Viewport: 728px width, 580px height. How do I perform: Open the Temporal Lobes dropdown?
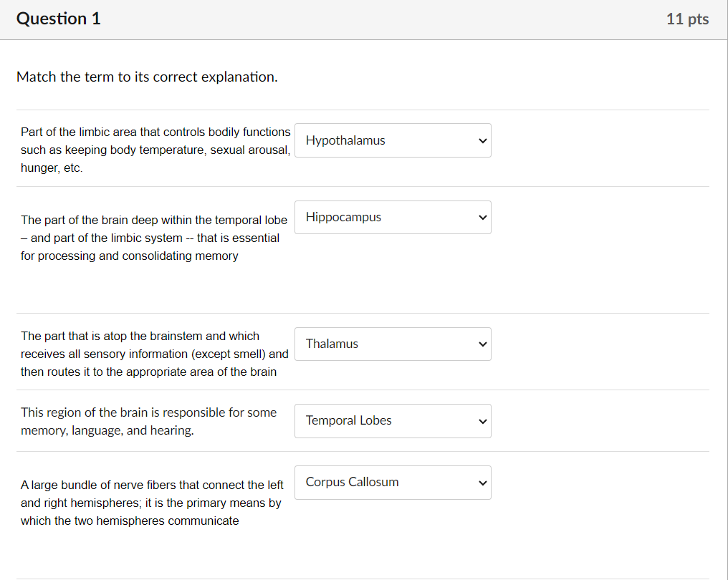[393, 421]
